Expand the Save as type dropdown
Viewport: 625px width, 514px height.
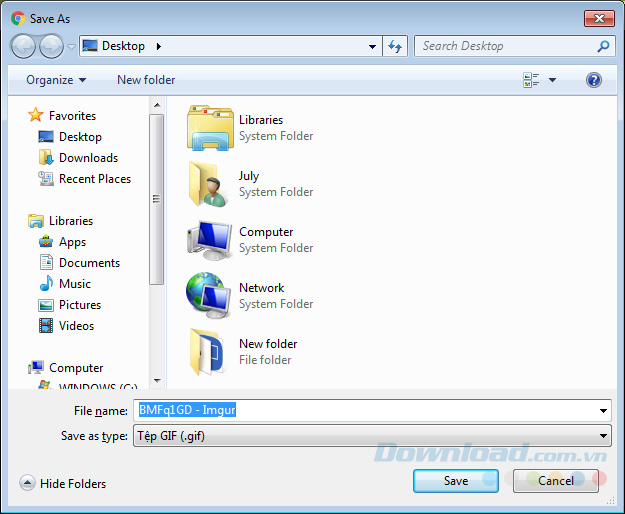(x=603, y=436)
